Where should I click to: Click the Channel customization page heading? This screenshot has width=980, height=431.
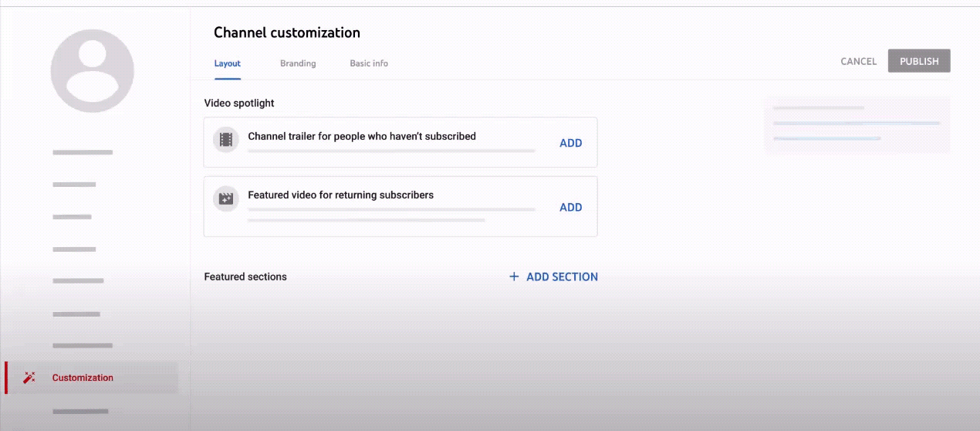[287, 32]
